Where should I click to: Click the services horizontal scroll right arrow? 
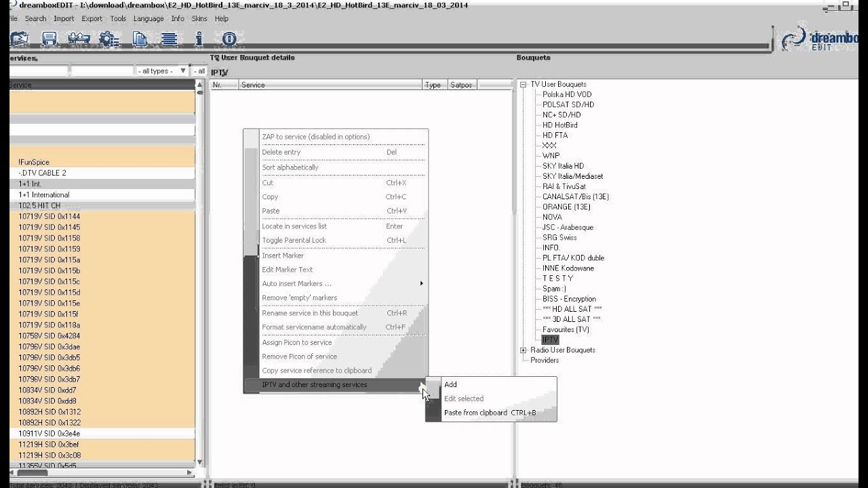click(190, 472)
